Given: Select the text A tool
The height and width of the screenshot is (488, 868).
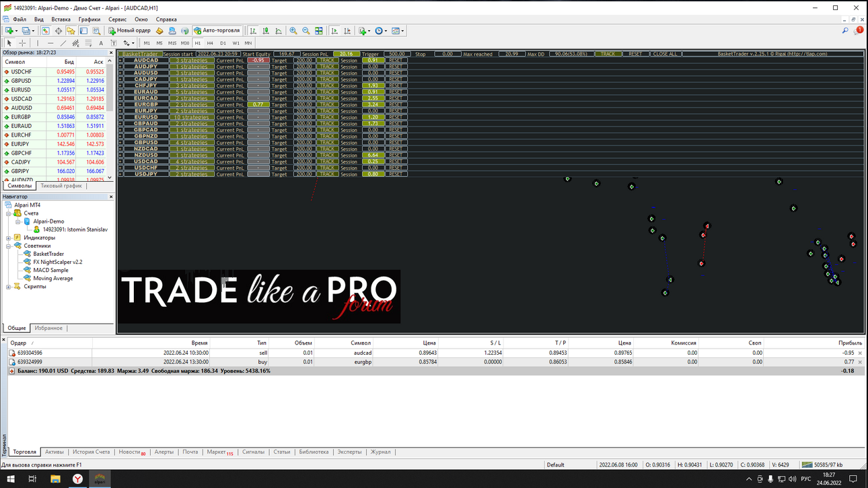Looking at the screenshot, I should pyautogui.click(x=101, y=43).
